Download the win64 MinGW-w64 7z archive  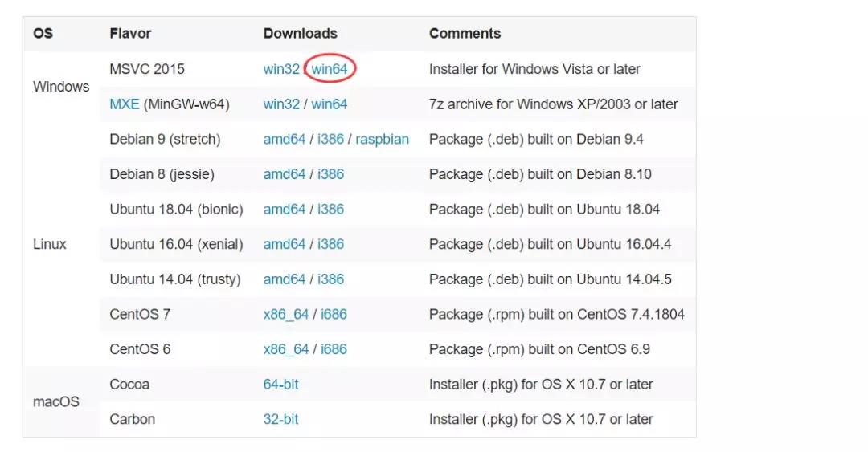pos(330,104)
